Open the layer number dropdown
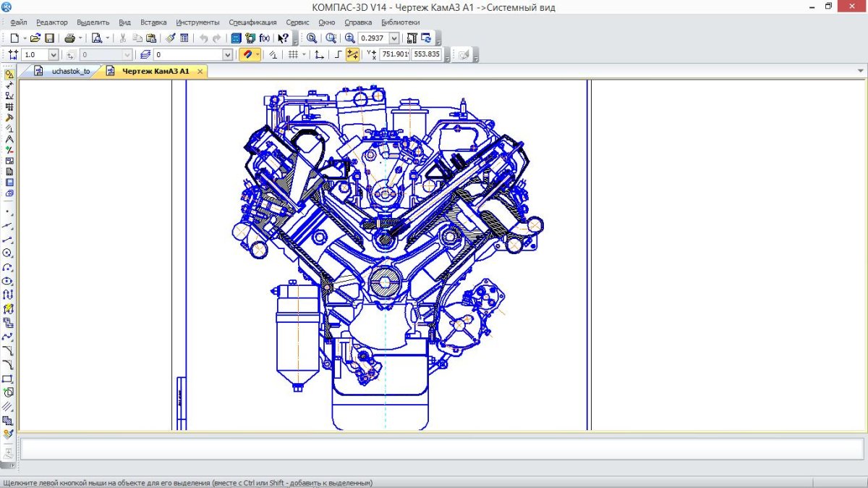 (x=227, y=55)
